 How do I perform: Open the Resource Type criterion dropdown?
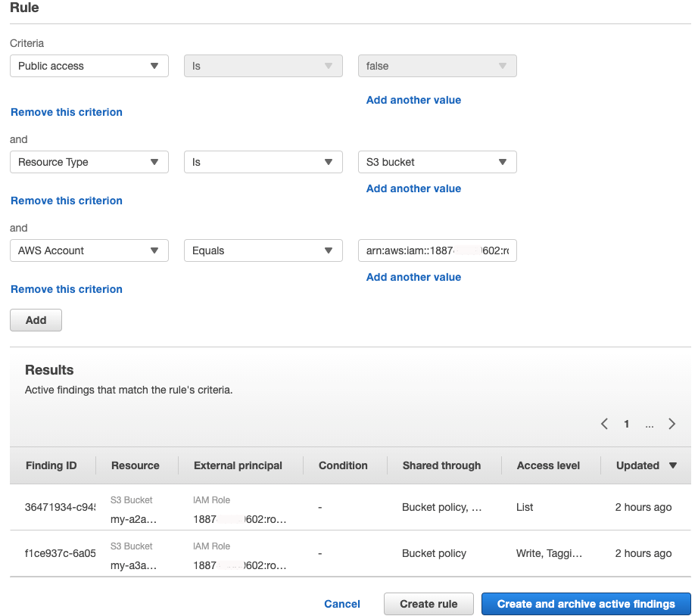[x=89, y=162]
